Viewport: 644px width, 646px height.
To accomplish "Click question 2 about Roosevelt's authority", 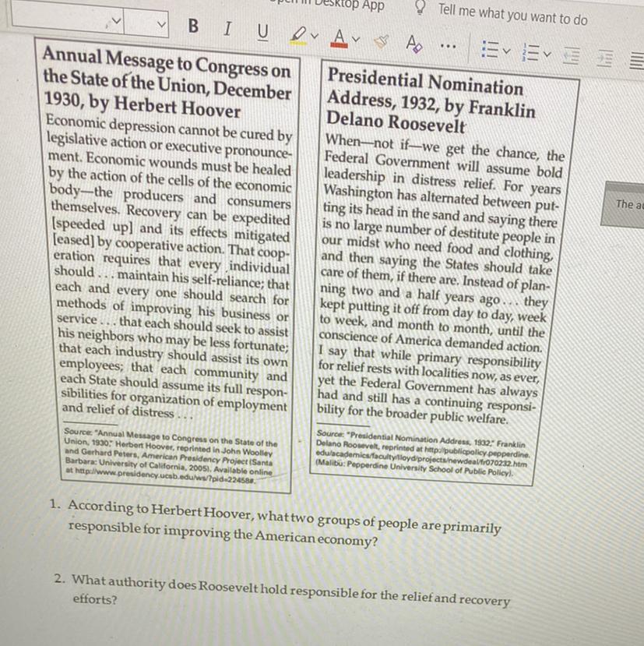I will pos(282,590).
